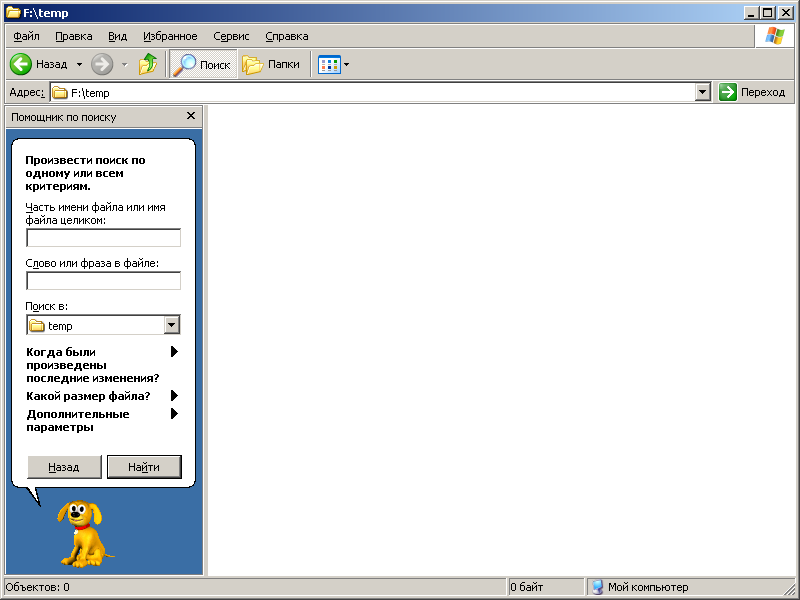Open the Сервис menu

pos(231,36)
